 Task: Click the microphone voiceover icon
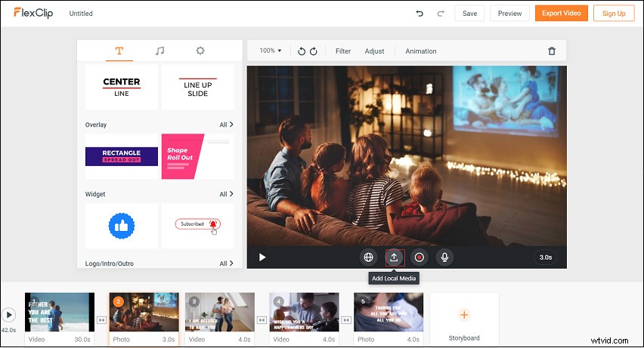(445, 257)
